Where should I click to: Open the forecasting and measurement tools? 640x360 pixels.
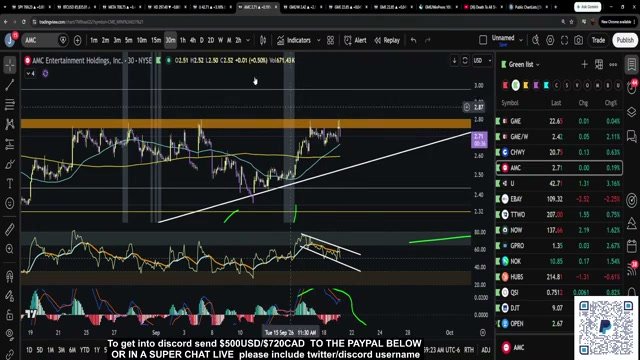click(10, 144)
